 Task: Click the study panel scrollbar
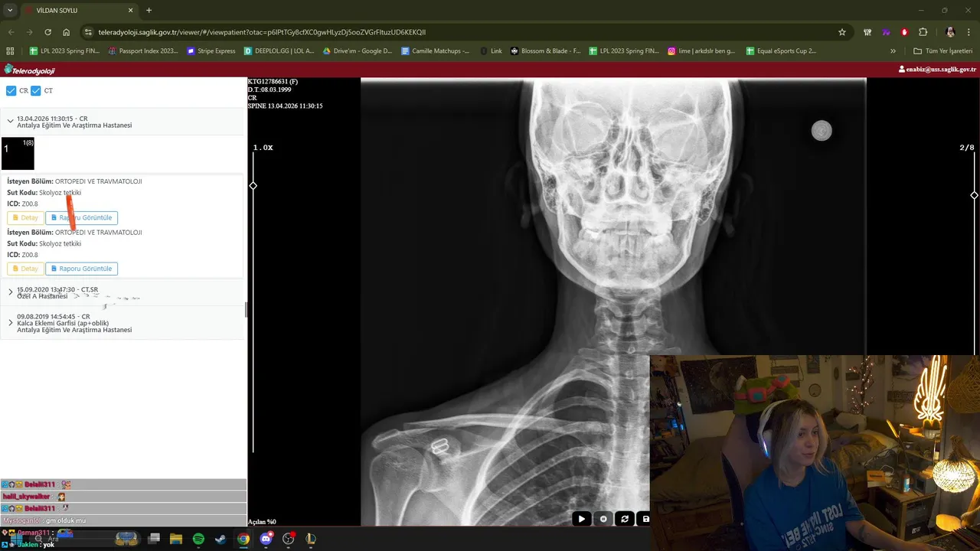(x=246, y=309)
